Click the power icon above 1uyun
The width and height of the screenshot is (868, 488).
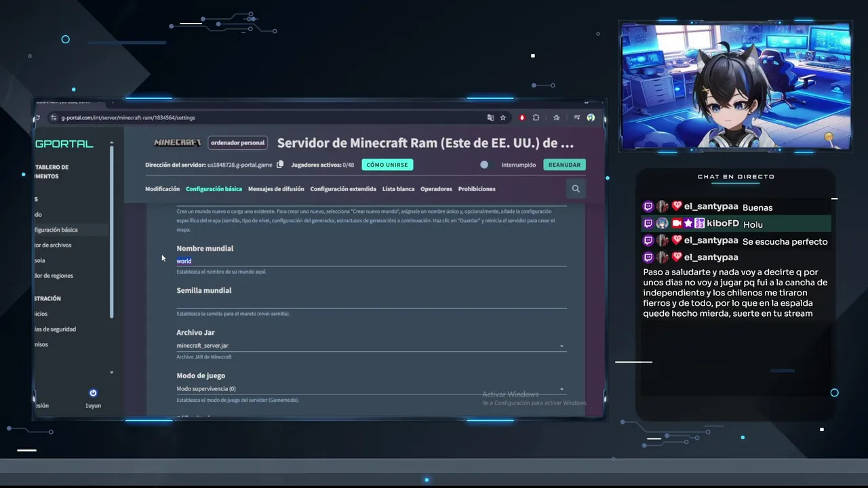pos(93,393)
